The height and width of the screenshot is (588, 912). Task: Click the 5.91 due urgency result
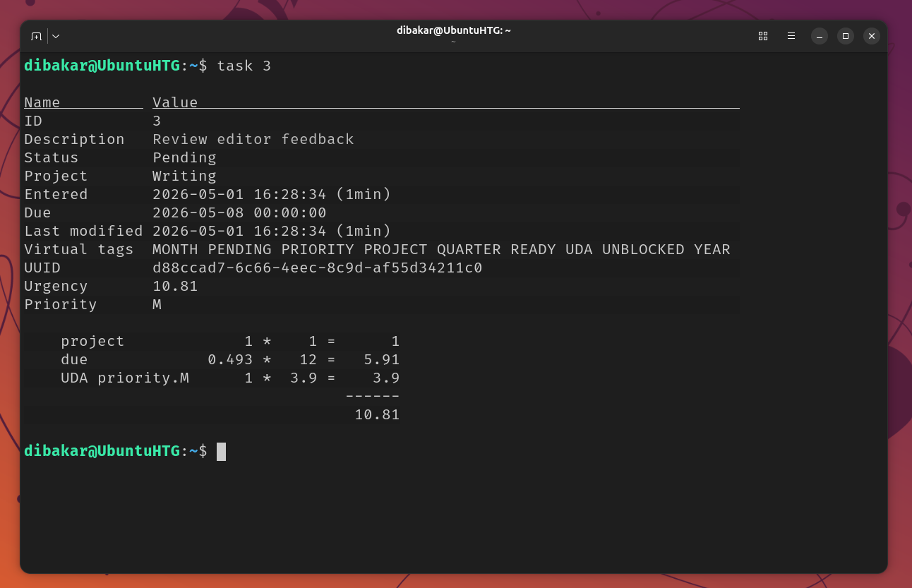[382, 359]
